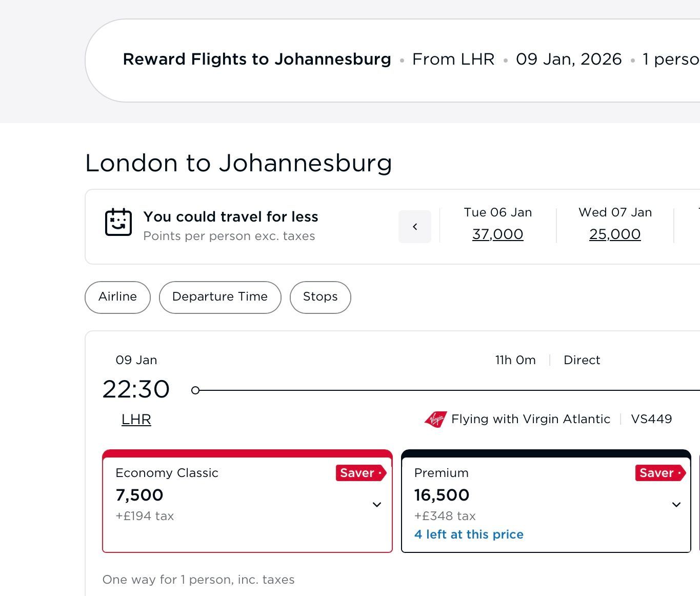Click the Virgin Atlantic logo icon
The width and height of the screenshot is (700, 596).
pyautogui.click(x=435, y=419)
